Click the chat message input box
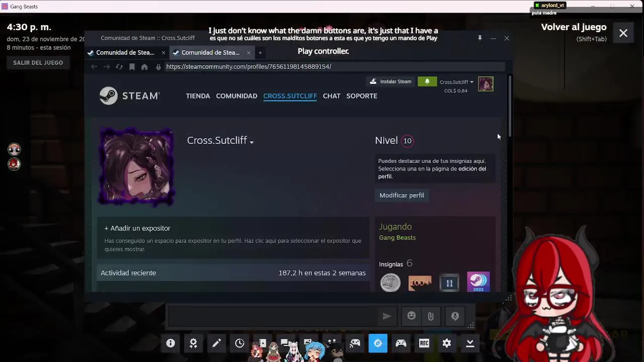644x362 pixels. pos(272,316)
